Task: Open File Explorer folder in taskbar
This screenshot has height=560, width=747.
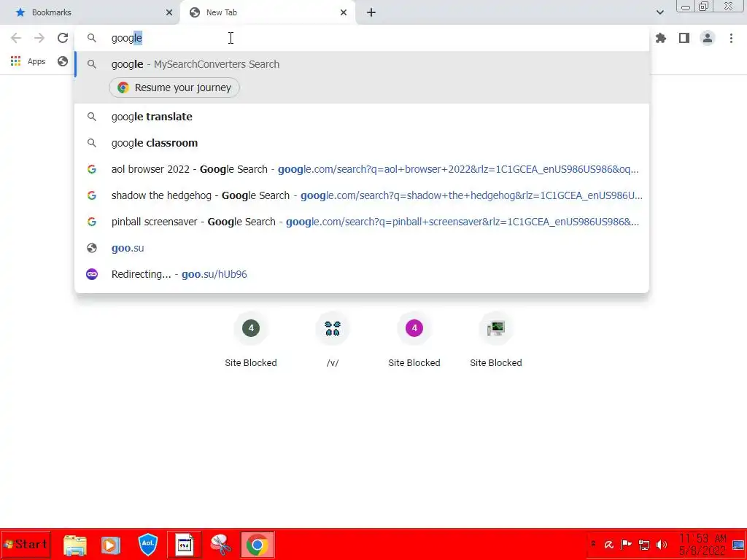Action: (x=75, y=545)
